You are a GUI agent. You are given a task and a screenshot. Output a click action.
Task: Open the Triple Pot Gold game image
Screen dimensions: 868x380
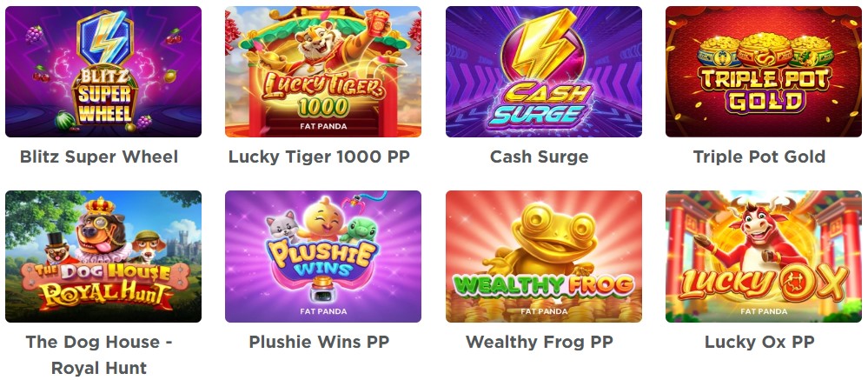click(764, 71)
